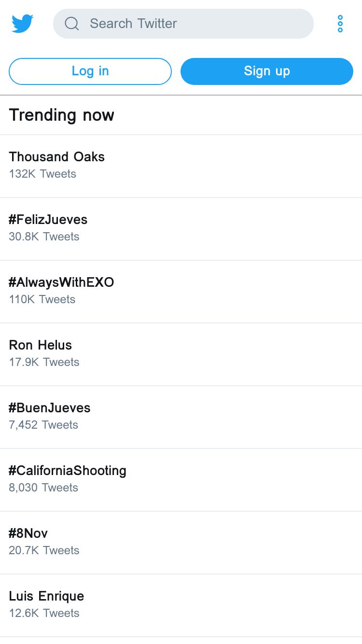Open the #FelizJueves trending hashtag

(x=181, y=229)
